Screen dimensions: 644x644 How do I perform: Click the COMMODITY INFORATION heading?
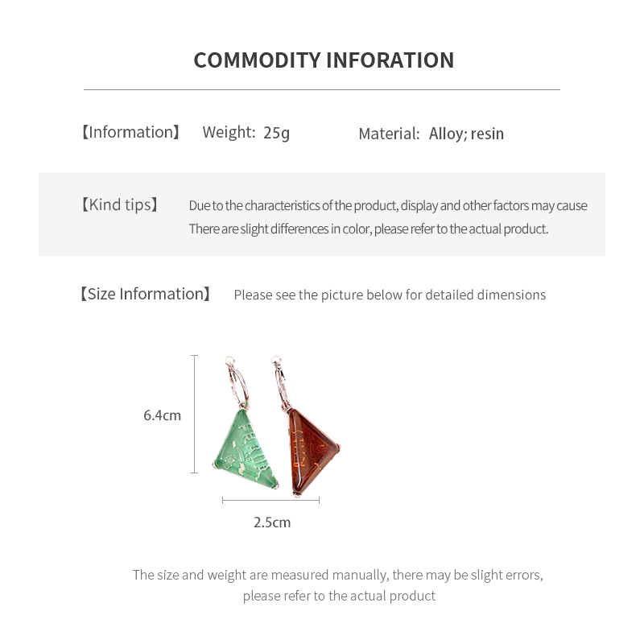(x=324, y=60)
